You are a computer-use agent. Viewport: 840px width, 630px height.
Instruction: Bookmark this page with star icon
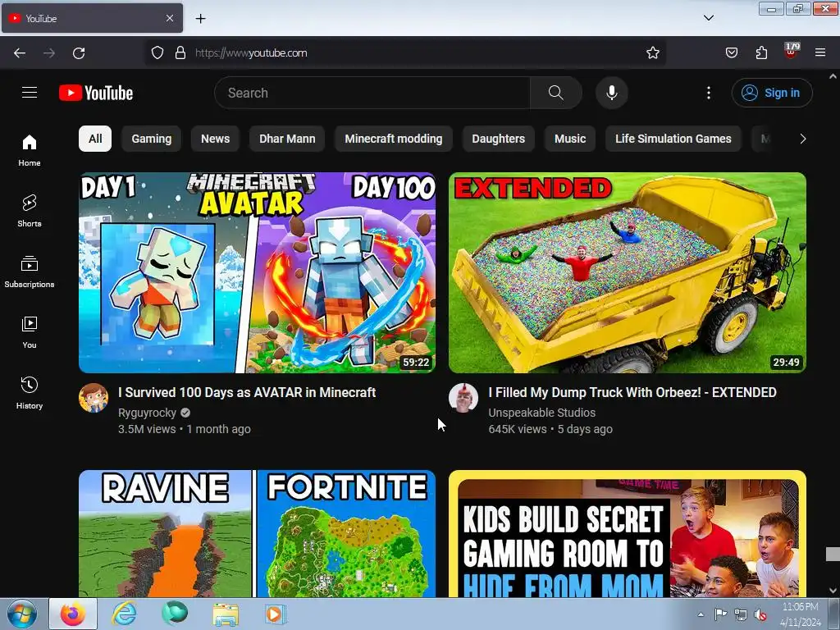click(x=652, y=52)
